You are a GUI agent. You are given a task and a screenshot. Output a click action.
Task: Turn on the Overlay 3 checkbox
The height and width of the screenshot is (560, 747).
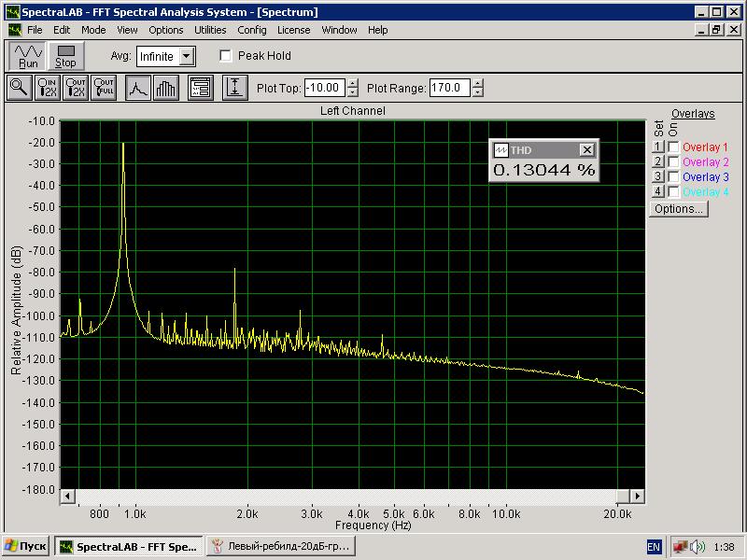click(x=673, y=177)
